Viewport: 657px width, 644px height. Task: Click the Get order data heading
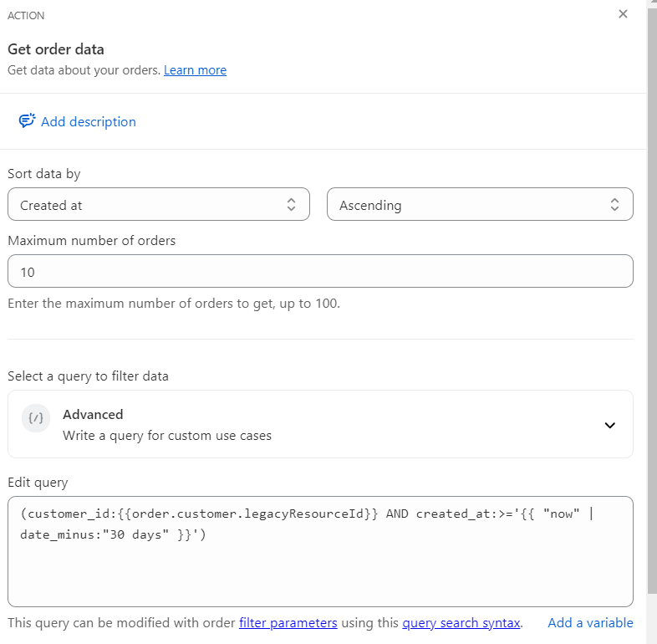[56, 49]
